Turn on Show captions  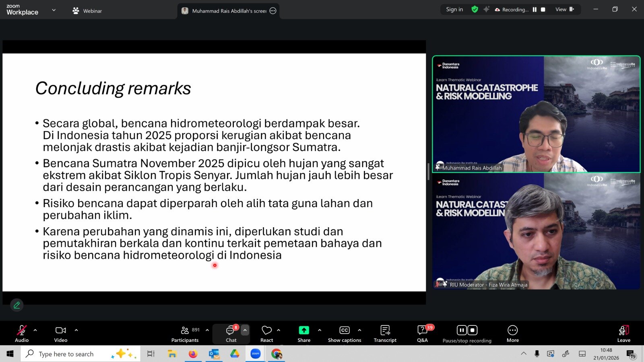345,334
